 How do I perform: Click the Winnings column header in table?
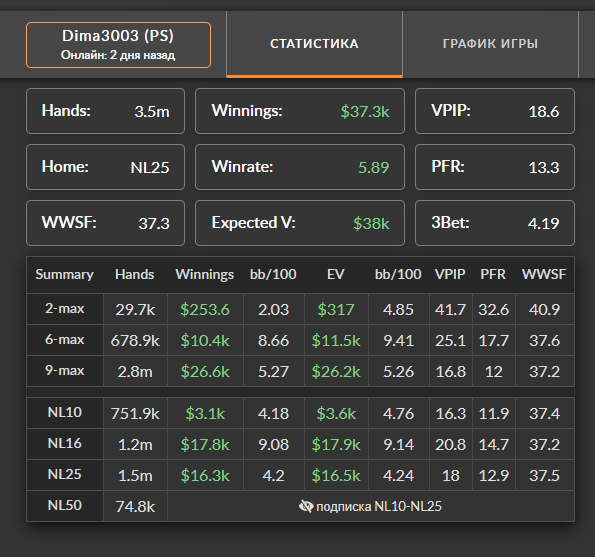[x=205, y=274]
